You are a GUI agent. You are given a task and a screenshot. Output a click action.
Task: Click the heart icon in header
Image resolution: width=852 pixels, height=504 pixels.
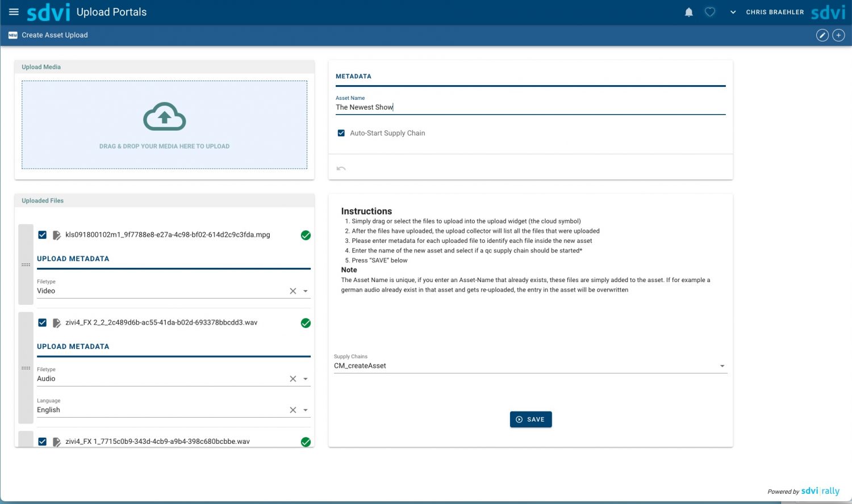(709, 12)
